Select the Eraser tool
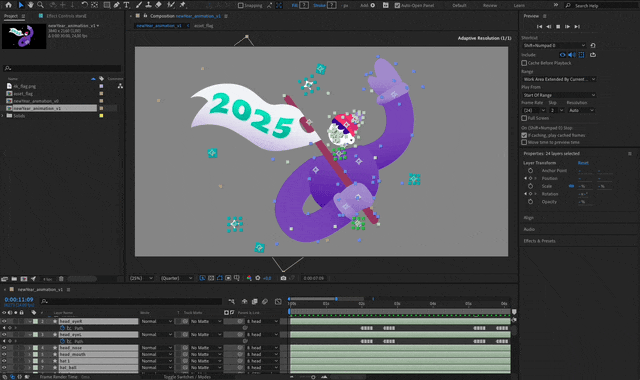 coord(159,5)
